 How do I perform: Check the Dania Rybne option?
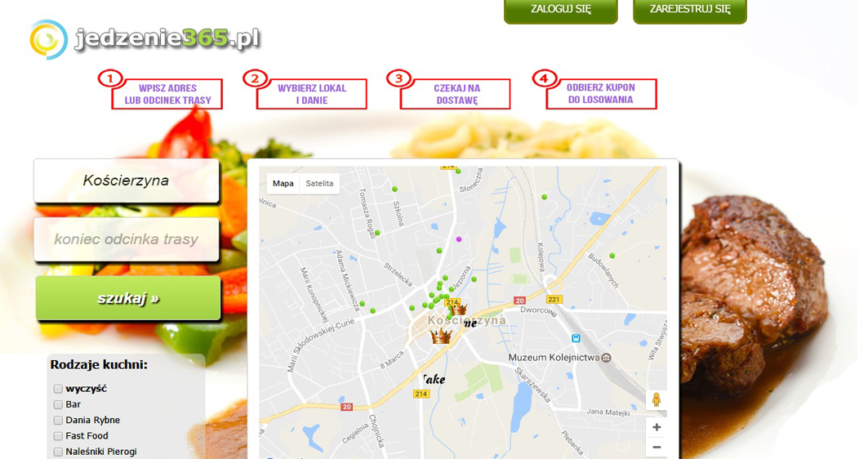[x=58, y=421]
